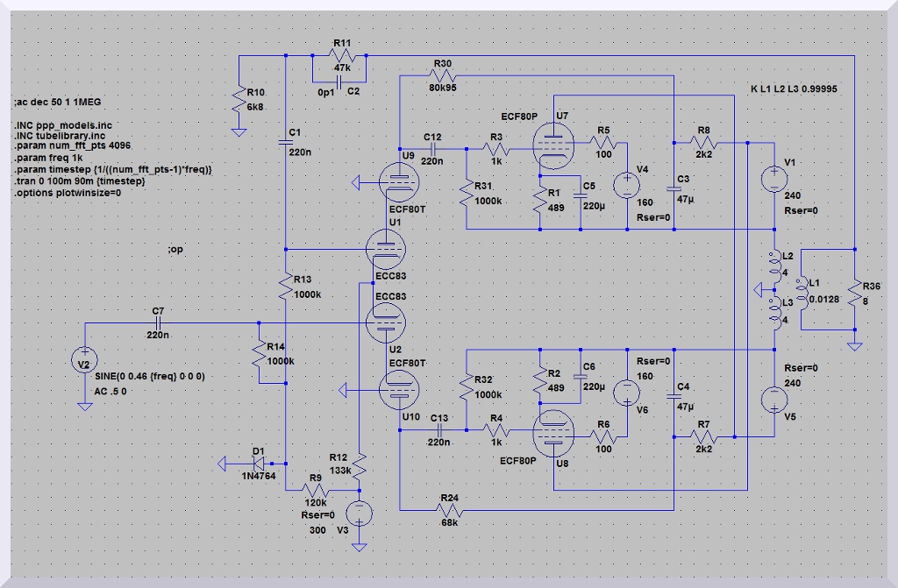Click the D1 1N4764 diode symbol
Image resolution: width=898 pixels, height=588 pixels.
259,463
